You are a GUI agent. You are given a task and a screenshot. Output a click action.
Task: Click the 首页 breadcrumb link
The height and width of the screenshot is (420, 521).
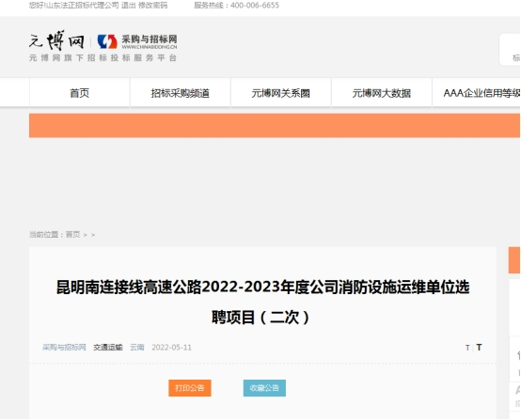(72, 235)
